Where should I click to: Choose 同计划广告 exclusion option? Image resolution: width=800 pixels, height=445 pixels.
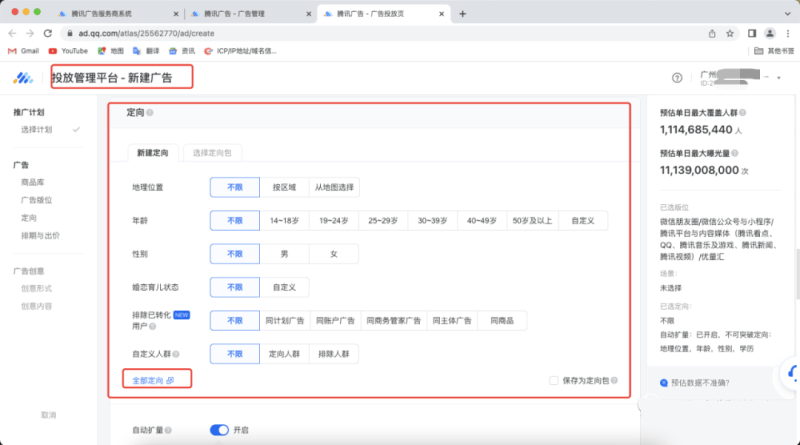[284, 320]
